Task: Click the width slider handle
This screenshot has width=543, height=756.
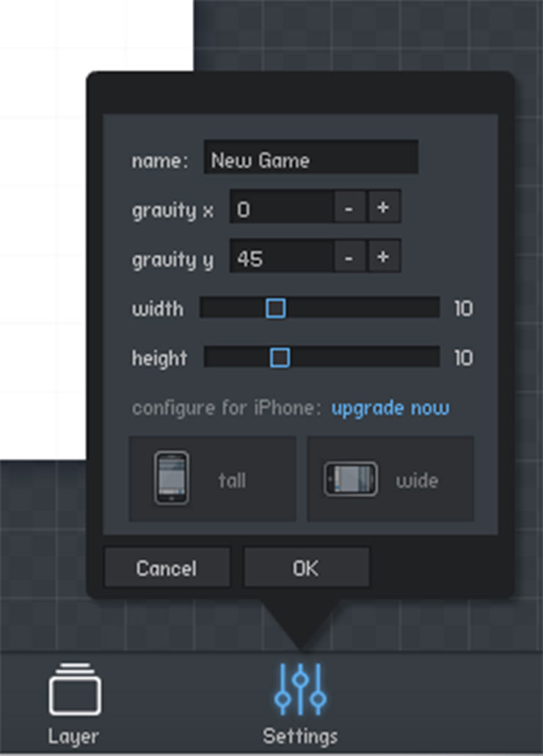Action: click(276, 308)
